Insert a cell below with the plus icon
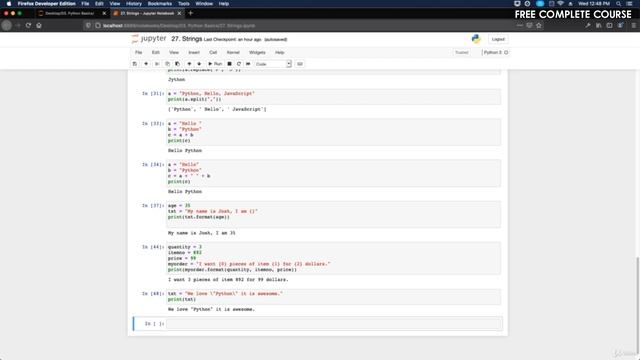 [146, 64]
